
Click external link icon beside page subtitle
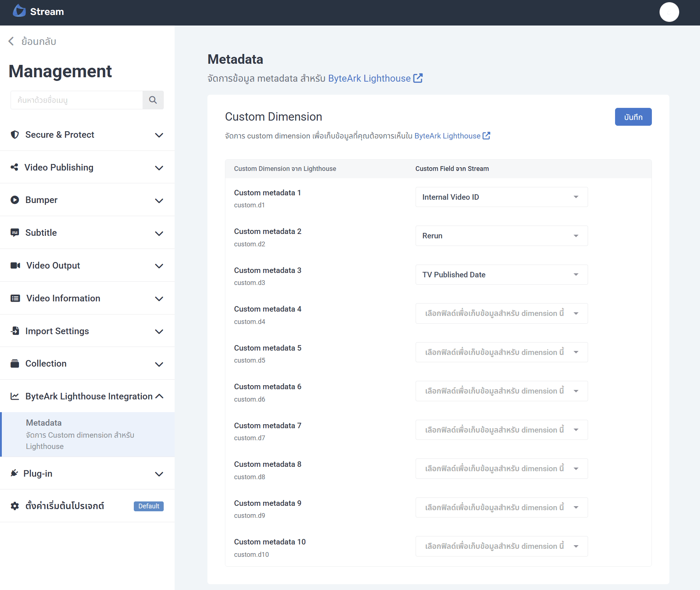pyautogui.click(x=418, y=78)
